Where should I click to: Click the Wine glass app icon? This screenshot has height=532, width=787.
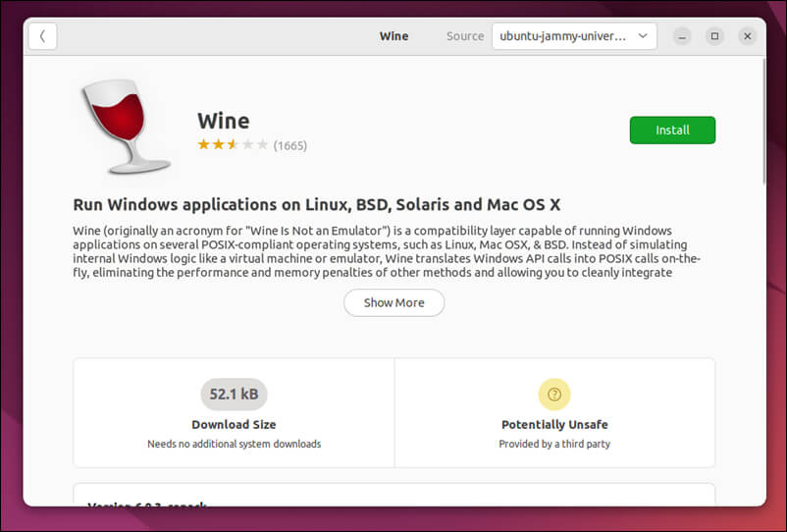pos(126,127)
